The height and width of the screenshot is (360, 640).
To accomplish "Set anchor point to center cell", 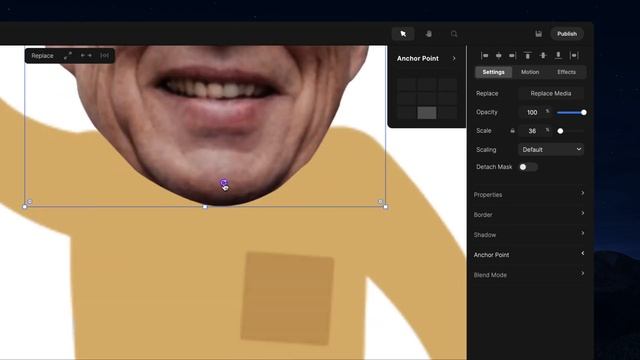I will (x=427, y=98).
